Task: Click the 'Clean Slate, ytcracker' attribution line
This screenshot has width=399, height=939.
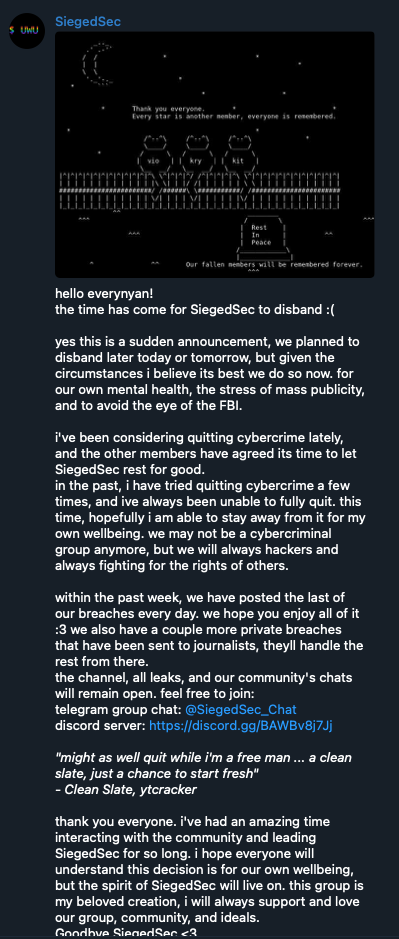Action: 126,790
